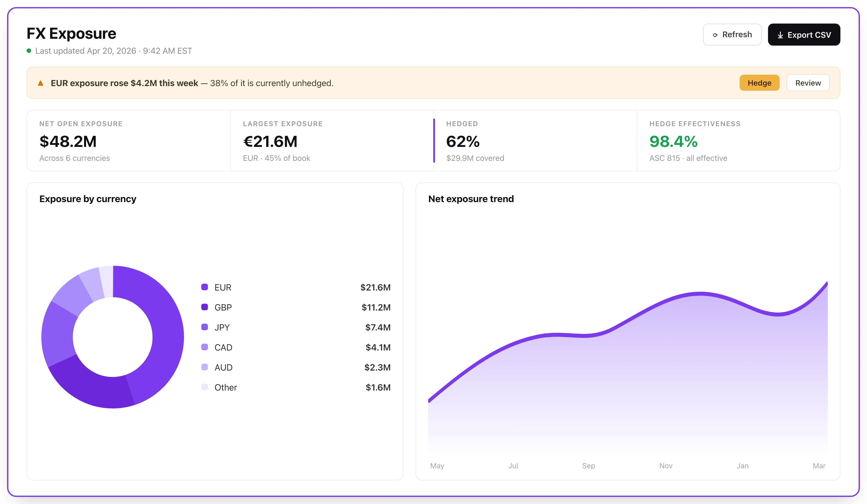Screen dimensions: 867x504
Task: Click the green live status dot
Action: tap(29, 51)
